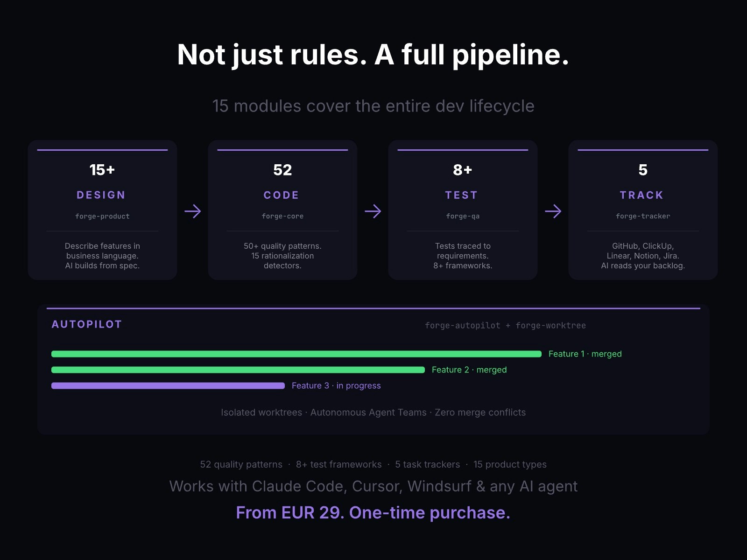The height and width of the screenshot is (560, 747).
Task: Select the green Feature 1 merged progress bar
Action: click(296, 354)
